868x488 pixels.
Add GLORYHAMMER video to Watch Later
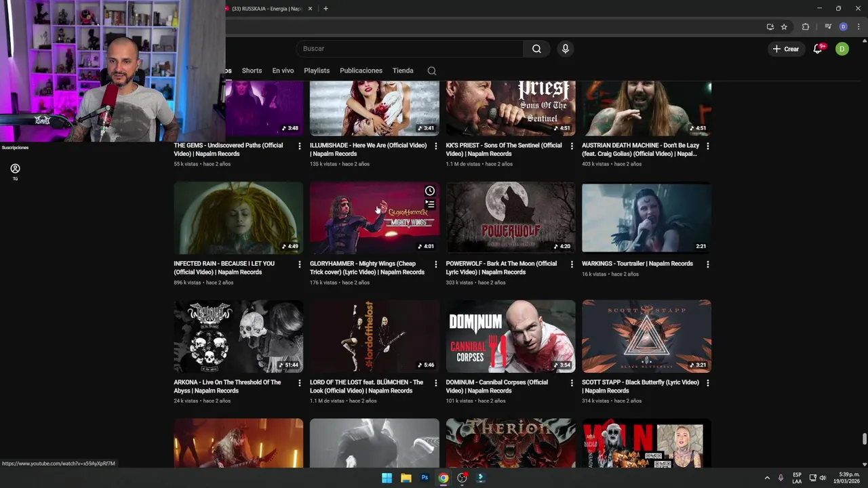(429, 191)
